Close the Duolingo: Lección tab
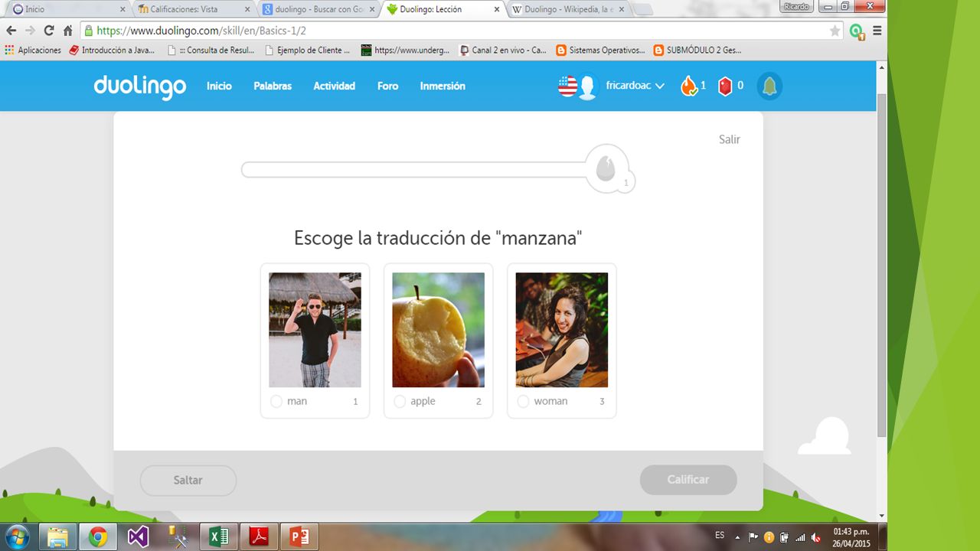Viewport: 980px width, 551px height. pyautogui.click(x=496, y=10)
